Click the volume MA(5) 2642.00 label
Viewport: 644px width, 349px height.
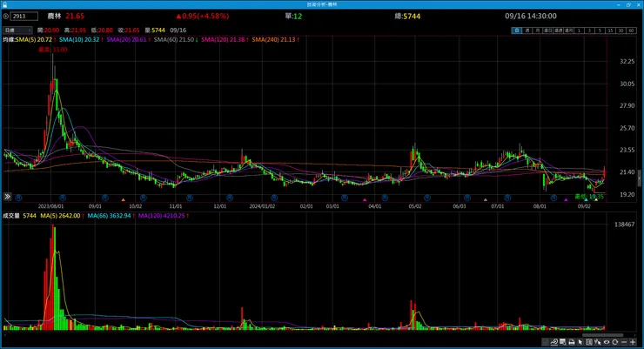coord(60,216)
